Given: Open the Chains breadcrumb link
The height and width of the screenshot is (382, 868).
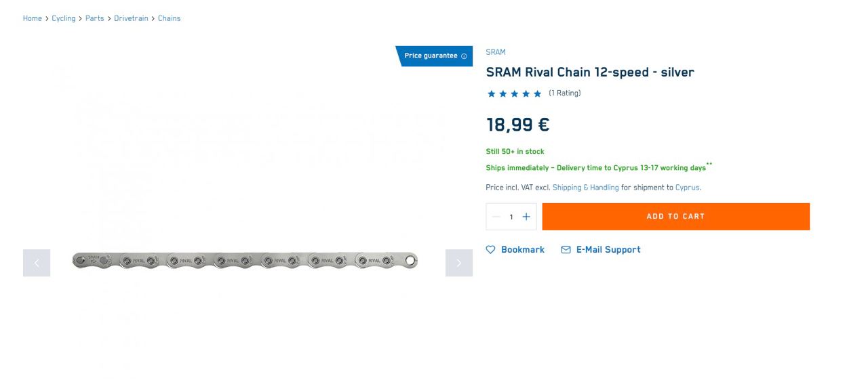Looking at the screenshot, I should [x=169, y=18].
